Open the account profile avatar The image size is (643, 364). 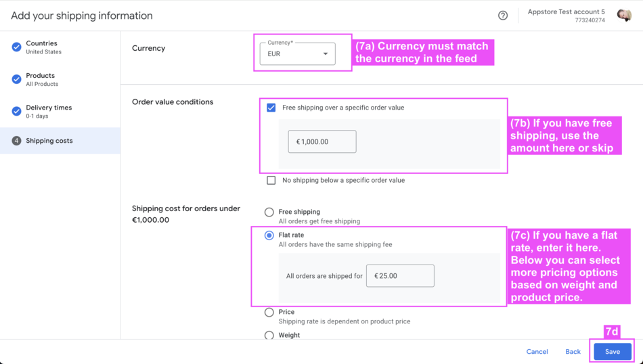(x=623, y=16)
